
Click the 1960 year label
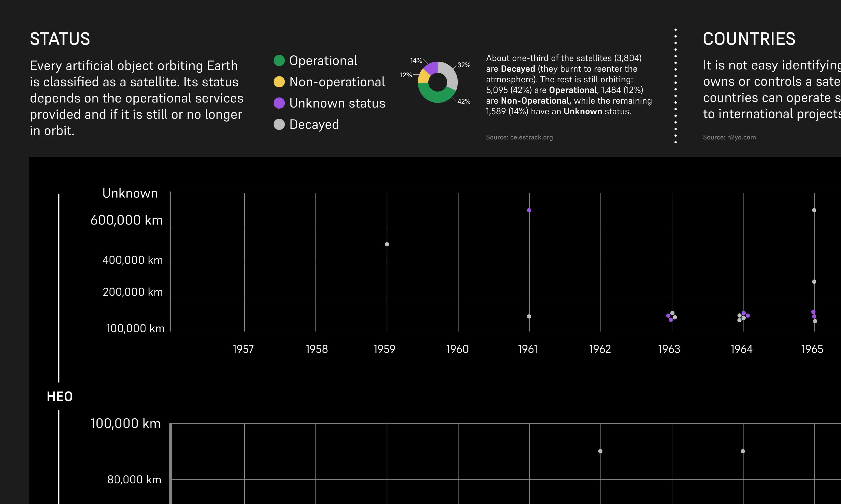(x=457, y=349)
